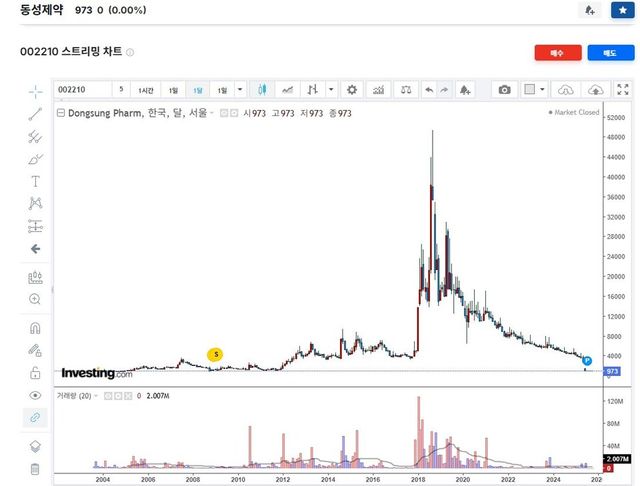Take chart snapshot with camera icon
The image size is (640, 486).
504,89
